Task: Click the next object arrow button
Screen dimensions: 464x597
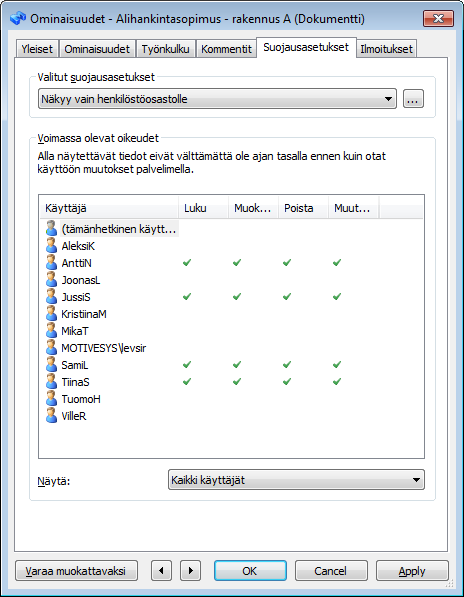Action: point(190,570)
